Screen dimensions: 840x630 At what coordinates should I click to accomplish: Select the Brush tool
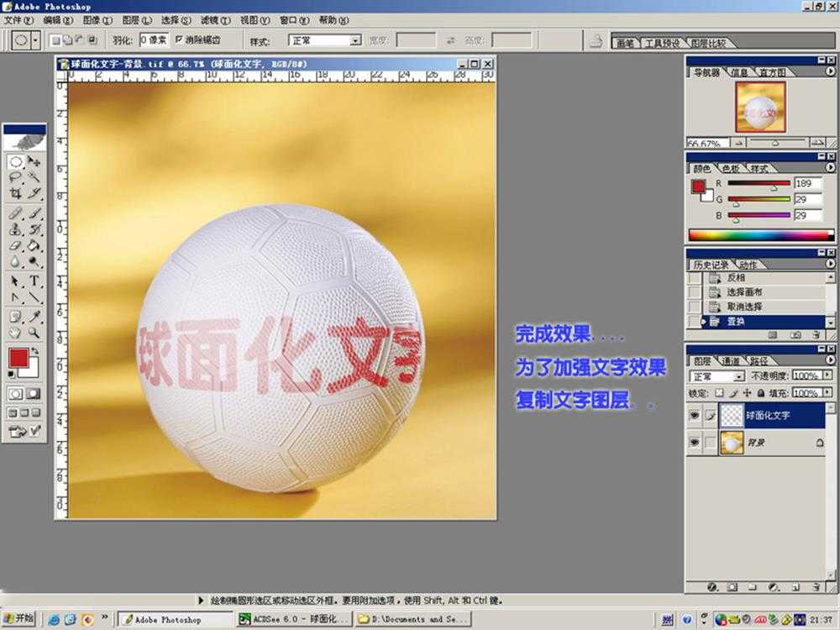click(34, 213)
